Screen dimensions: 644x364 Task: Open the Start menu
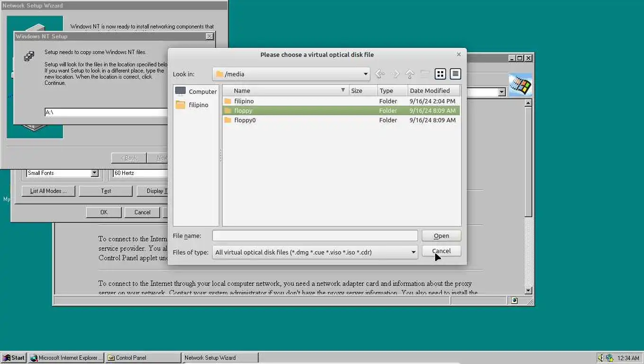coord(14,358)
